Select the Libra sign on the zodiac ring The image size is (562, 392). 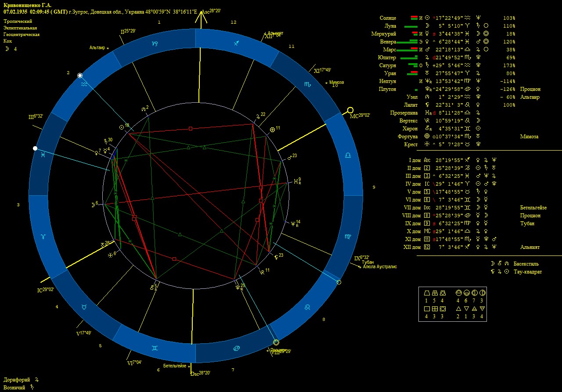click(348, 155)
